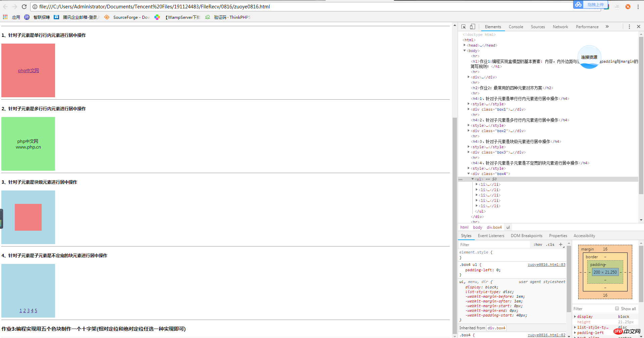
Task: Click page link 5 in blue box
Action: tap(36, 311)
